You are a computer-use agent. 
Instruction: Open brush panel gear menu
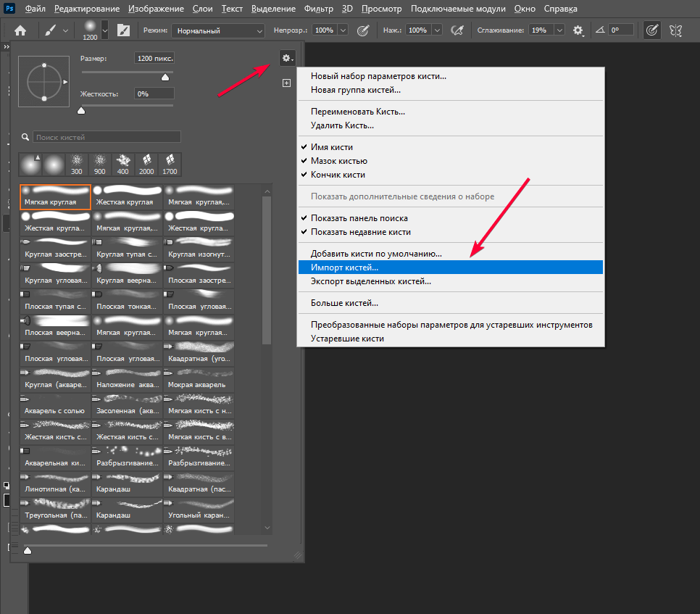click(x=287, y=58)
